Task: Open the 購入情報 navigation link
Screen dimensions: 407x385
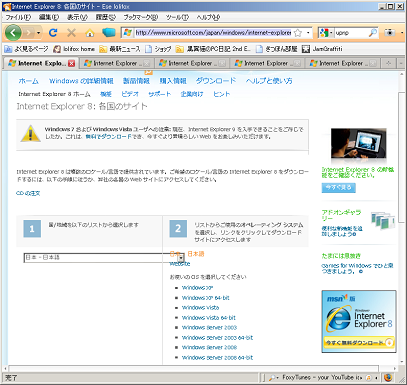Action: point(173,81)
